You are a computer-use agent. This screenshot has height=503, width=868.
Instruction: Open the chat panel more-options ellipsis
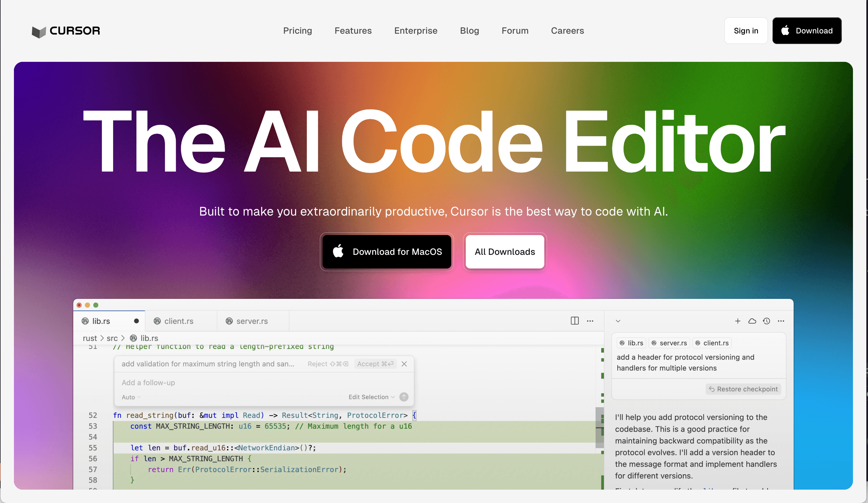[x=781, y=321]
